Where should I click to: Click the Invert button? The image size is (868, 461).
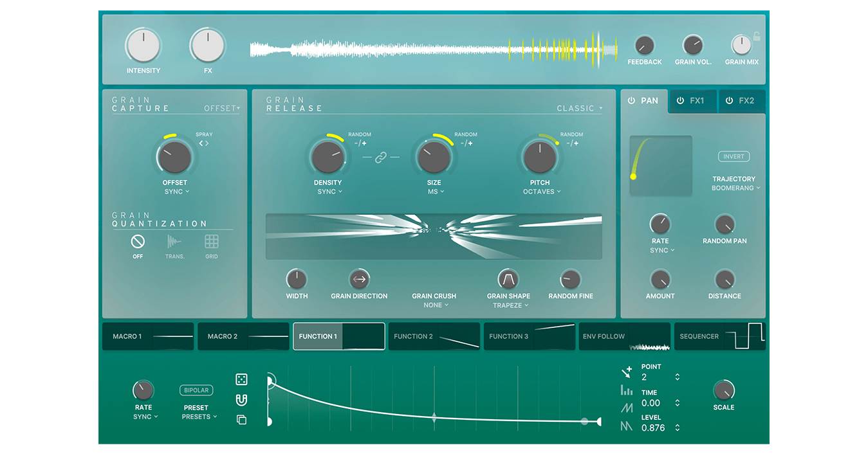[734, 157]
